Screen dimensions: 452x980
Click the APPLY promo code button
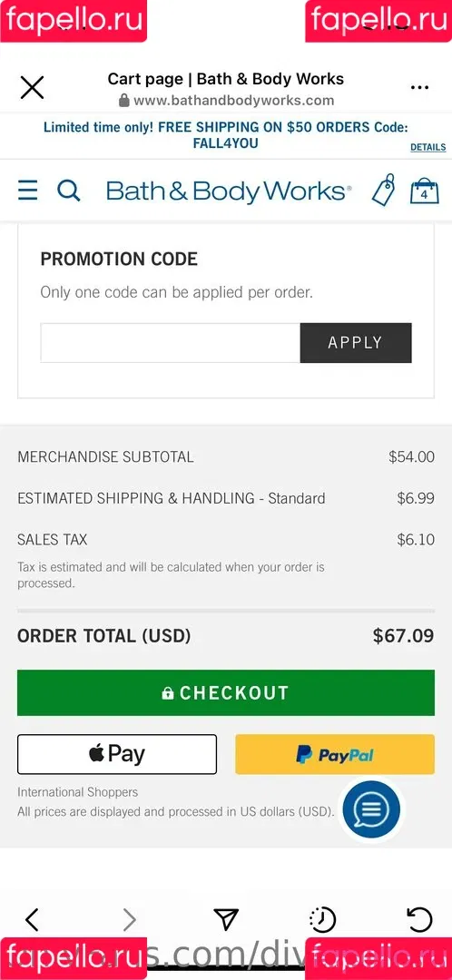tap(356, 342)
